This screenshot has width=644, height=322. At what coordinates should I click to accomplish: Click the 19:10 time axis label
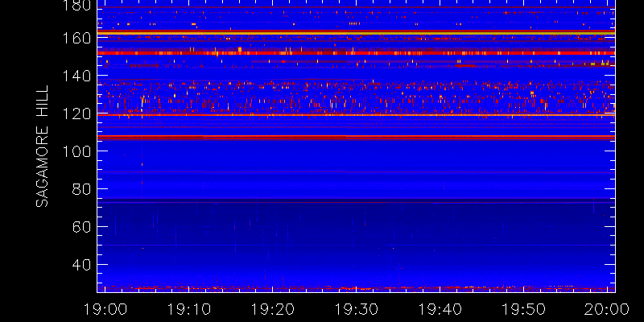click(x=189, y=308)
